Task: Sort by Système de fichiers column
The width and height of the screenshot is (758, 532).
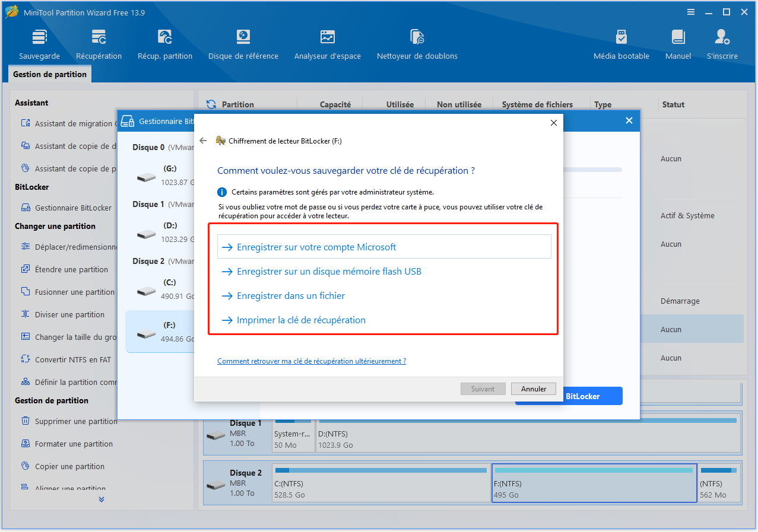Action: click(537, 104)
